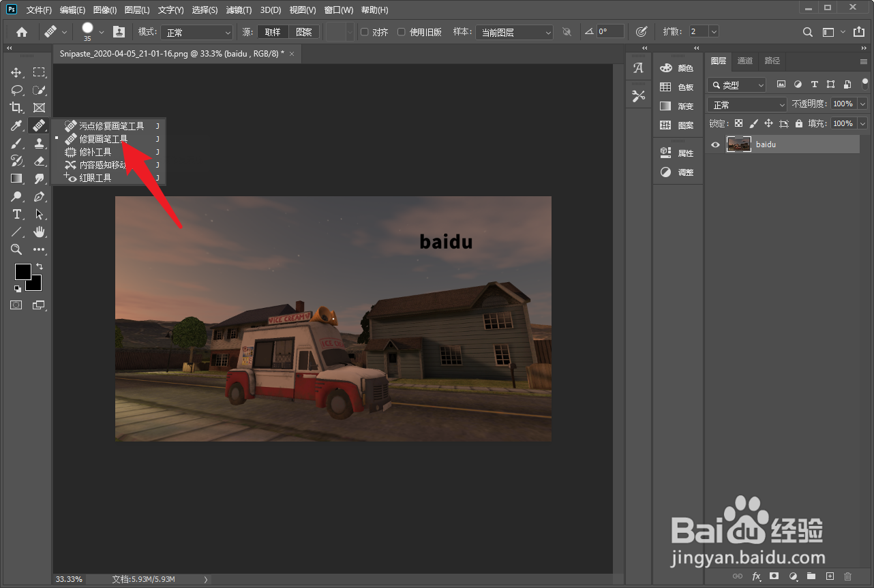This screenshot has width=874, height=588.
Task: Change the screen mode
Action: (39, 305)
